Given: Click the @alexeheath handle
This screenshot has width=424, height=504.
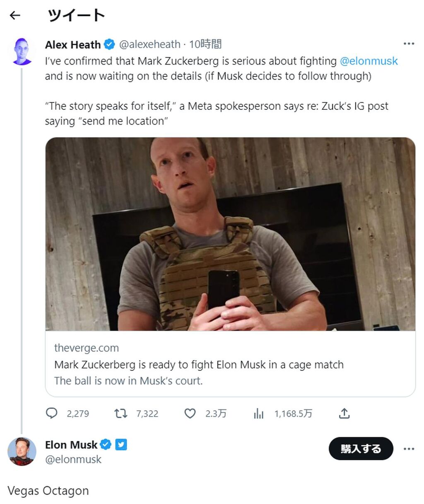Looking at the screenshot, I should (149, 44).
